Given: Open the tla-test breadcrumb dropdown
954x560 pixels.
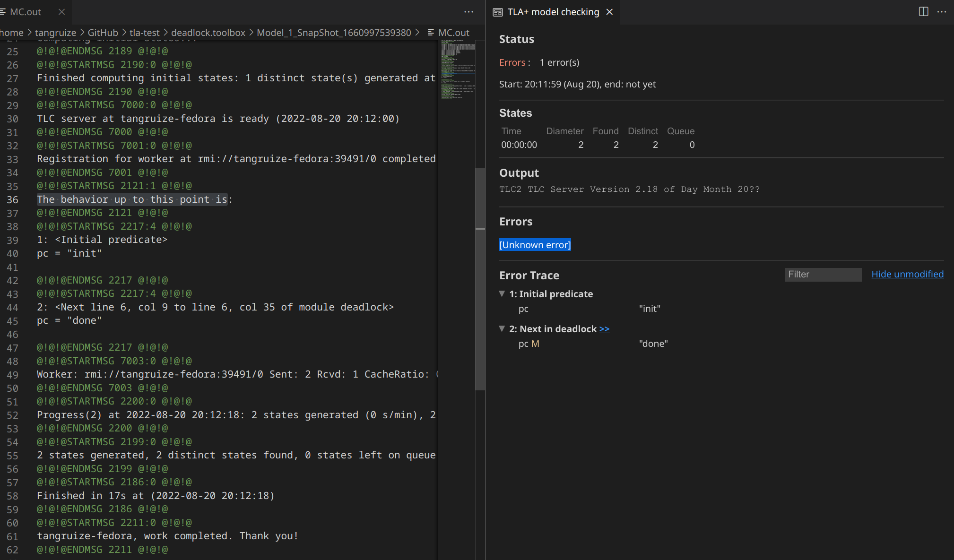Looking at the screenshot, I should point(145,33).
